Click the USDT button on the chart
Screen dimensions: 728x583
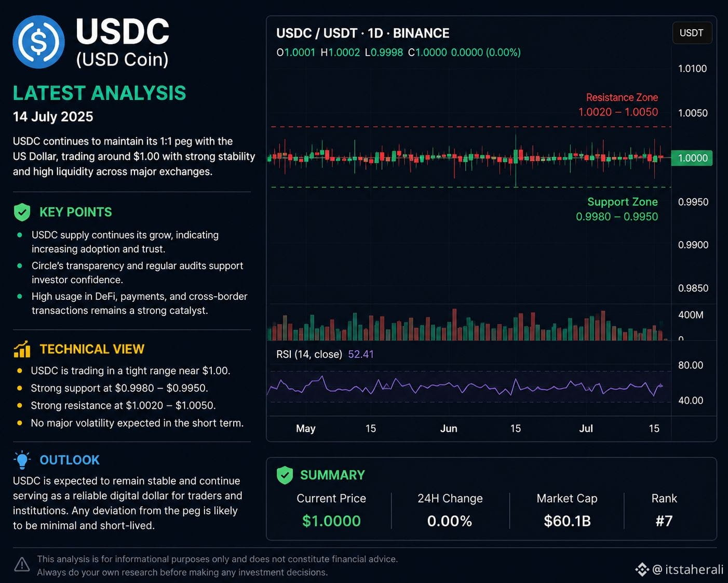(692, 33)
